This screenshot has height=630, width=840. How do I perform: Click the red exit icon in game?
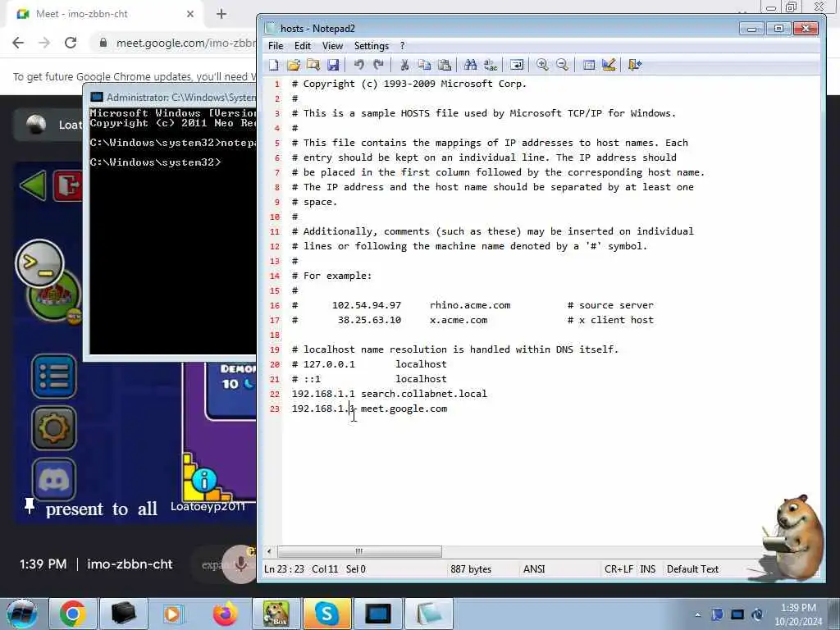click(67, 186)
